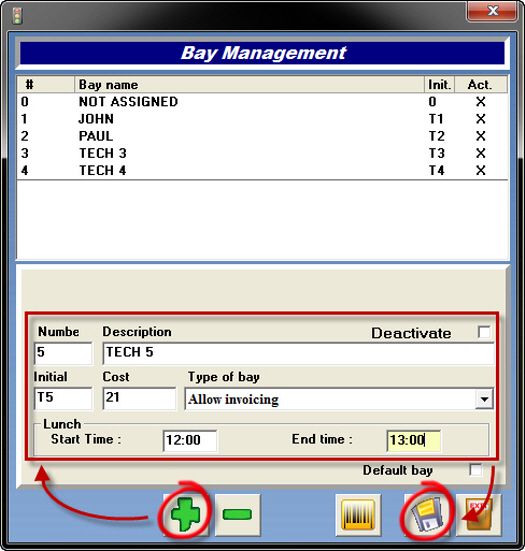Open the Allow invoicing combo box
The image size is (525, 551).
pyautogui.click(x=339, y=399)
